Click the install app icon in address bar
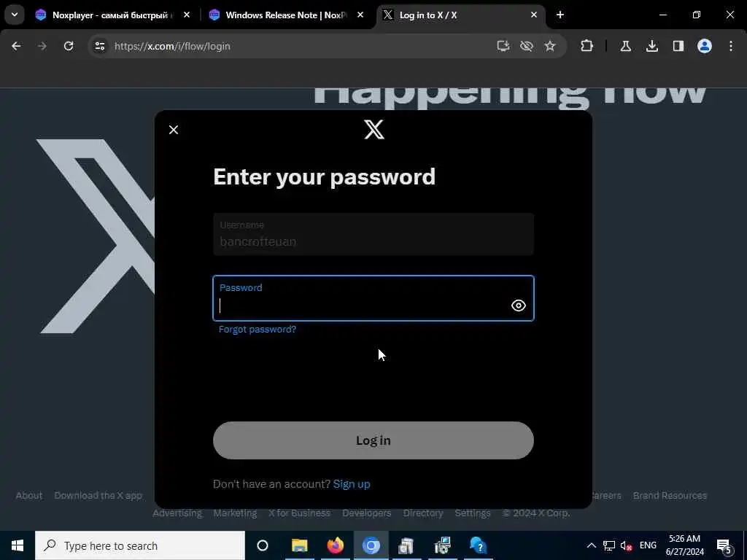The height and width of the screenshot is (560, 747). tap(503, 46)
